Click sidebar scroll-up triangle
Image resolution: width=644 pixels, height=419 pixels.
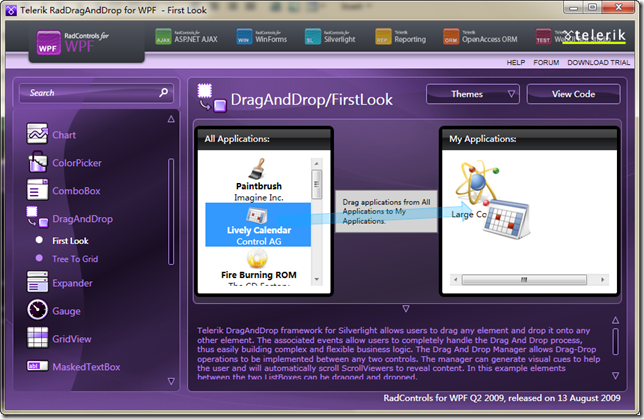point(171,120)
